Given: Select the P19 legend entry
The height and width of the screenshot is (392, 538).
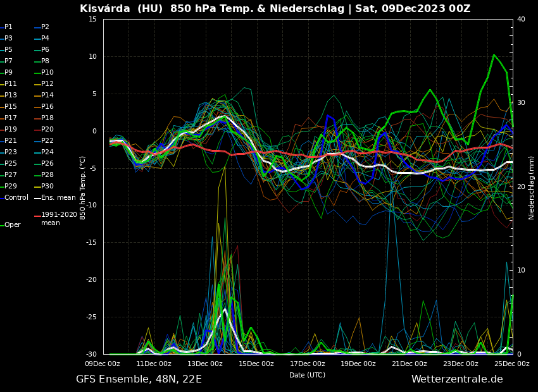Looking at the screenshot, I should (x=10, y=130).
